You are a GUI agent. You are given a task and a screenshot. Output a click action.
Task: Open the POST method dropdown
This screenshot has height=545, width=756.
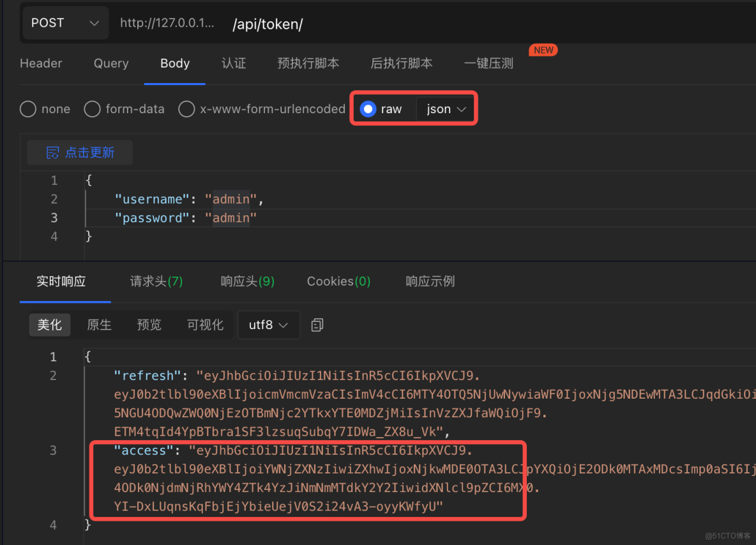coord(64,22)
